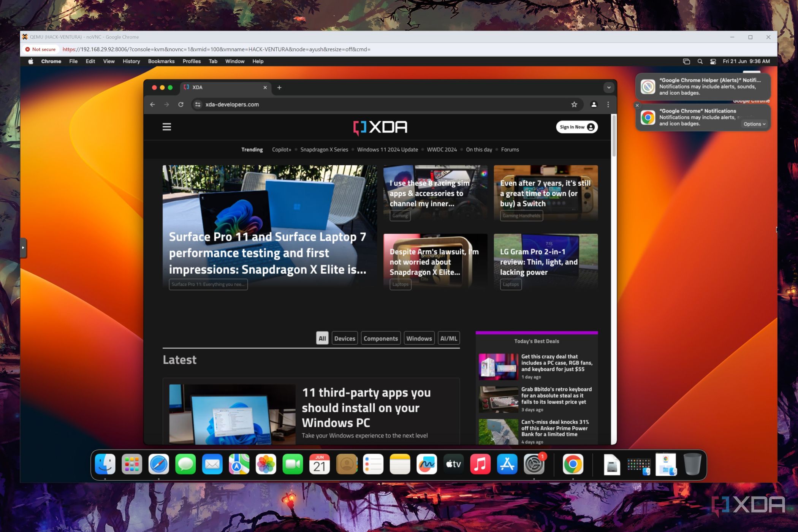The width and height of the screenshot is (798, 532).
Task: Open a new tab with plus button
Action: pos(279,87)
